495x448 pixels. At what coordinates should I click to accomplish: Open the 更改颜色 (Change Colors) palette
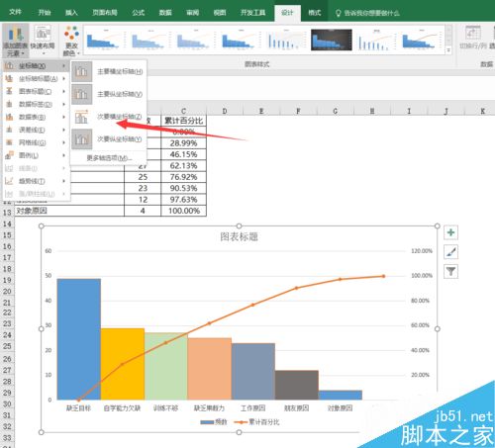71,41
